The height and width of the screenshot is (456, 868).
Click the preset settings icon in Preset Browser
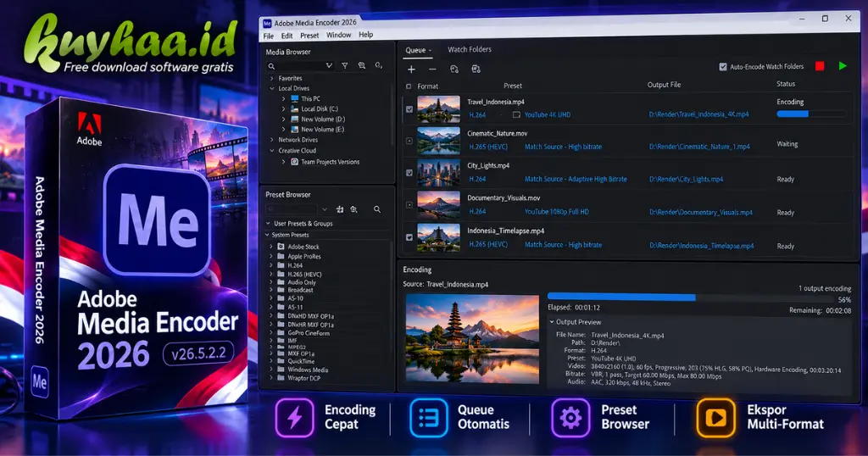click(x=339, y=209)
